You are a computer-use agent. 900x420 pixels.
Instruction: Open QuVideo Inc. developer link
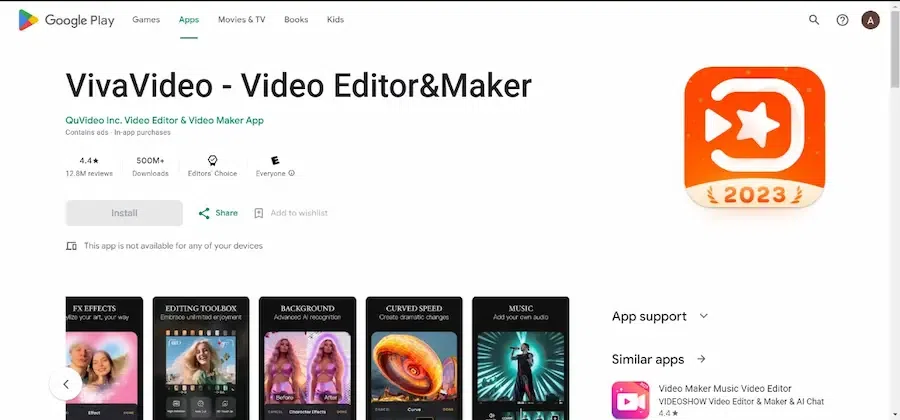click(165, 120)
